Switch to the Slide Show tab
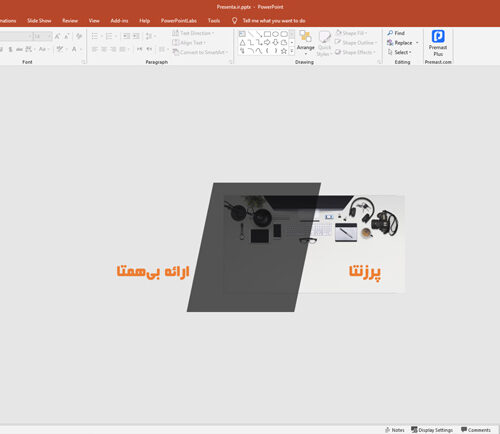Viewport: 500px width, 434px height. 39,21
